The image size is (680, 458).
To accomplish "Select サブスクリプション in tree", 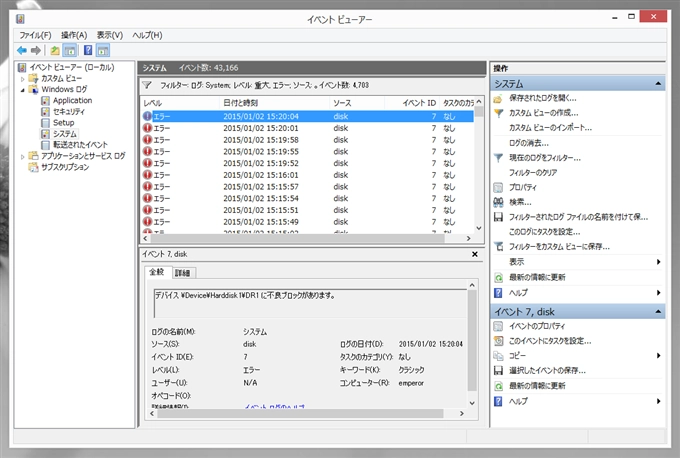I will pyautogui.click(x=65, y=167).
